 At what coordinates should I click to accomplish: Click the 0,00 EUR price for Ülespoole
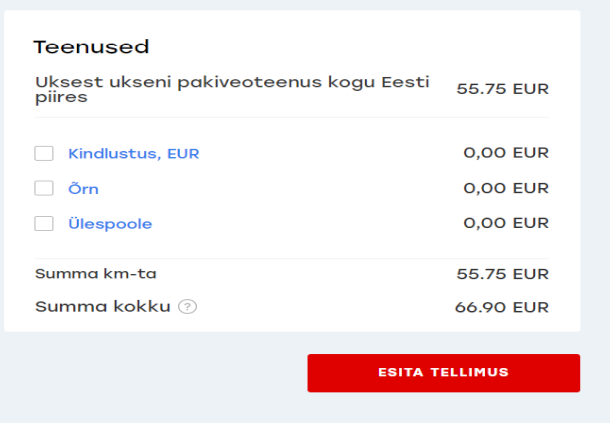click(x=506, y=224)
